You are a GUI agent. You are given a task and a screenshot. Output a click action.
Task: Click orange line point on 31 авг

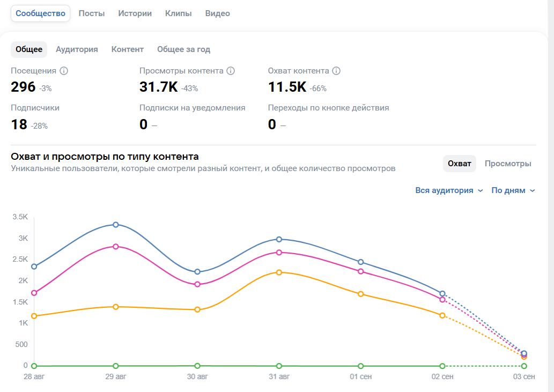coord(279,272)
